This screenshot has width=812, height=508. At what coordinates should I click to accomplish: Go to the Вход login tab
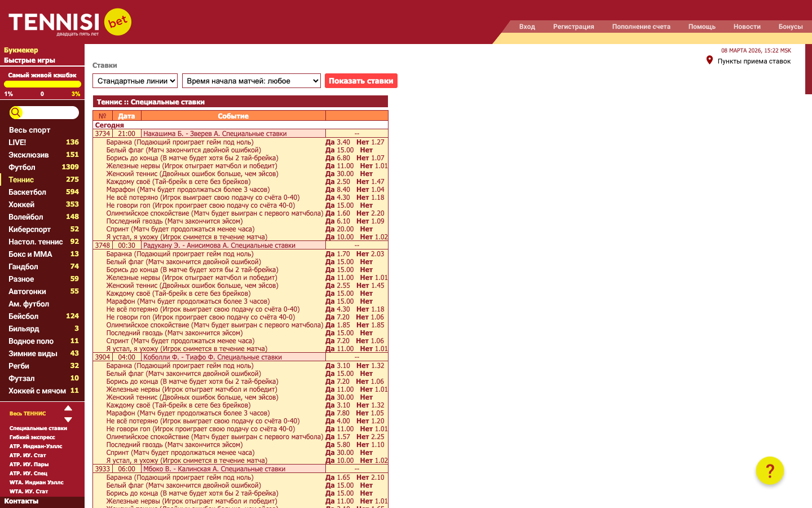527,27
